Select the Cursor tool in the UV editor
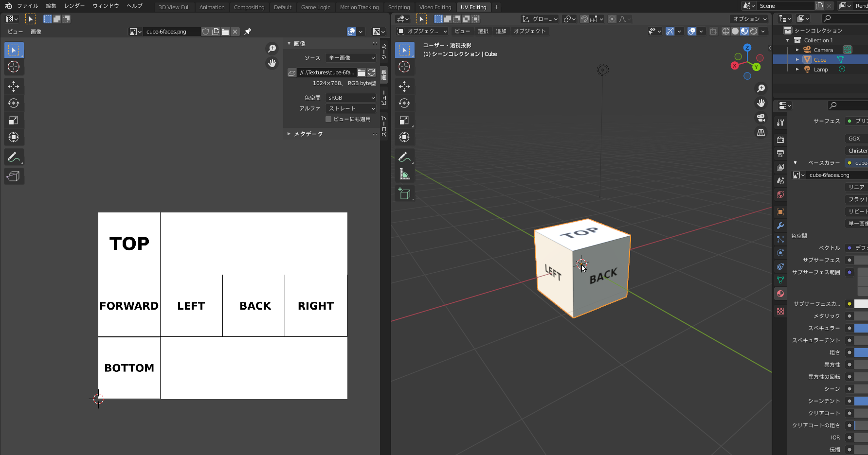This screenshot has height=455, width=868. point(14,67)
